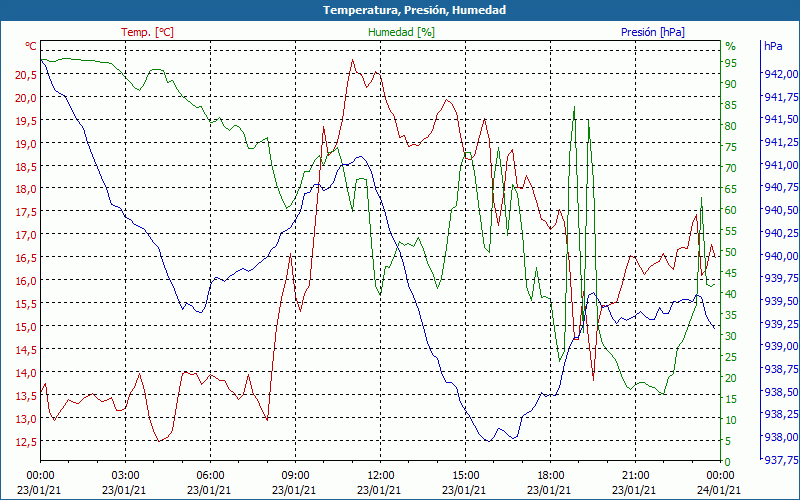Click the '80' humidity axis tick
The width and height of the screenshot is (800, 500).
[x=731, y=126]
